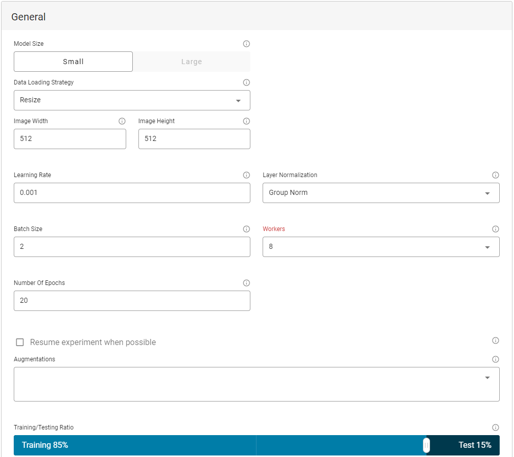Image resolution: width=514 pixels, height=457 pixels.
Task: Click the Image Height info icon
Action: point(246,121)
